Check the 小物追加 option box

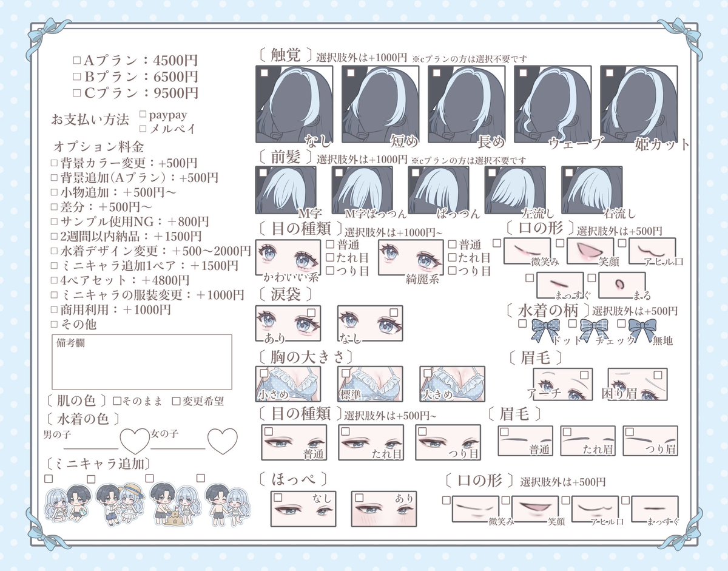coord(54,192)
